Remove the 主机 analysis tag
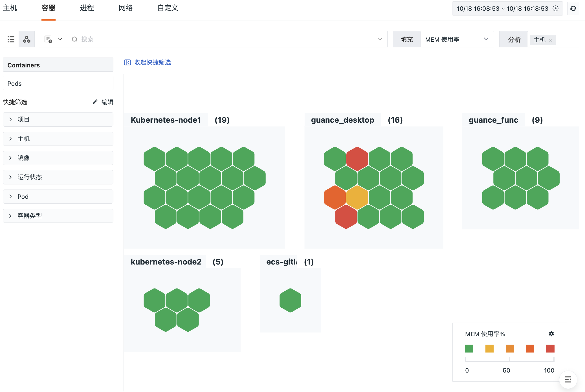 [551, 40]
